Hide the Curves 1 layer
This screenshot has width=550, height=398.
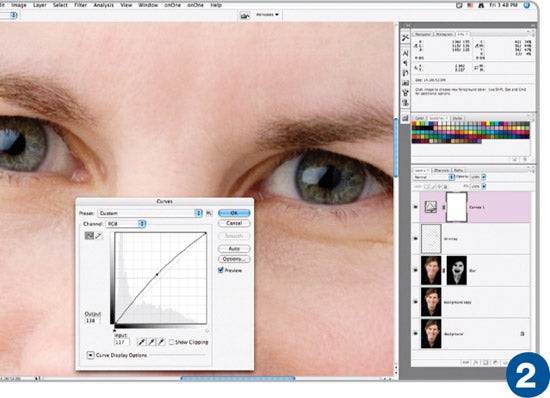click(x=416, y=207)
